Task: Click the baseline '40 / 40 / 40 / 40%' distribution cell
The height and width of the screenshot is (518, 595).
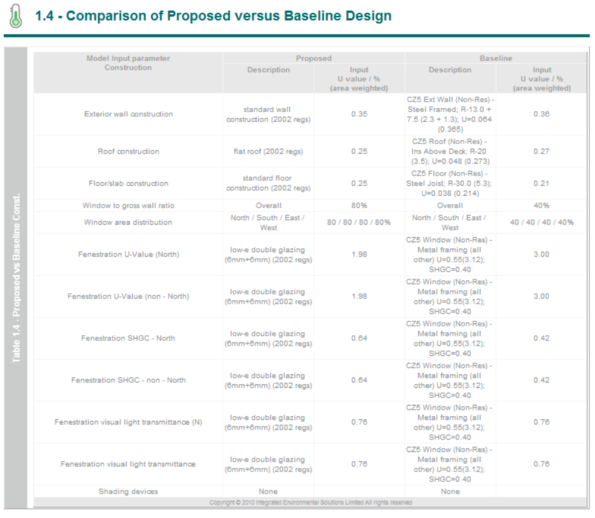Action: click(x=541, y=222)
